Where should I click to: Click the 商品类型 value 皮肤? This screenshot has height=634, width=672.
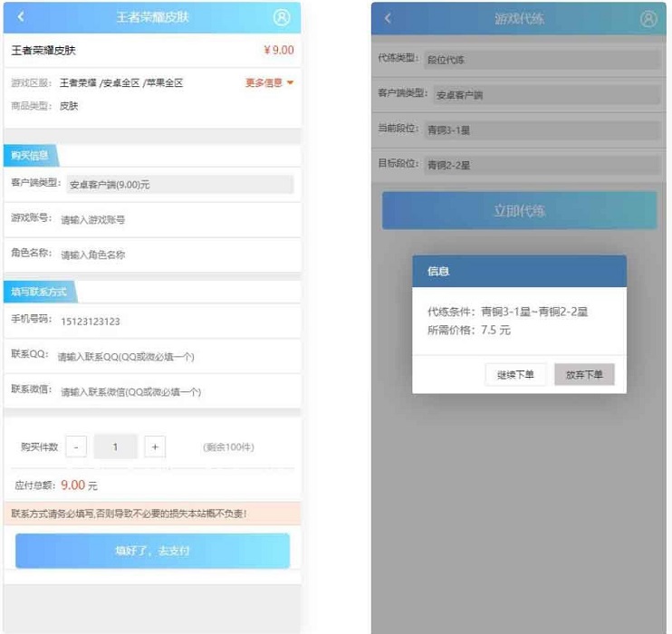(x=69, y=106)
